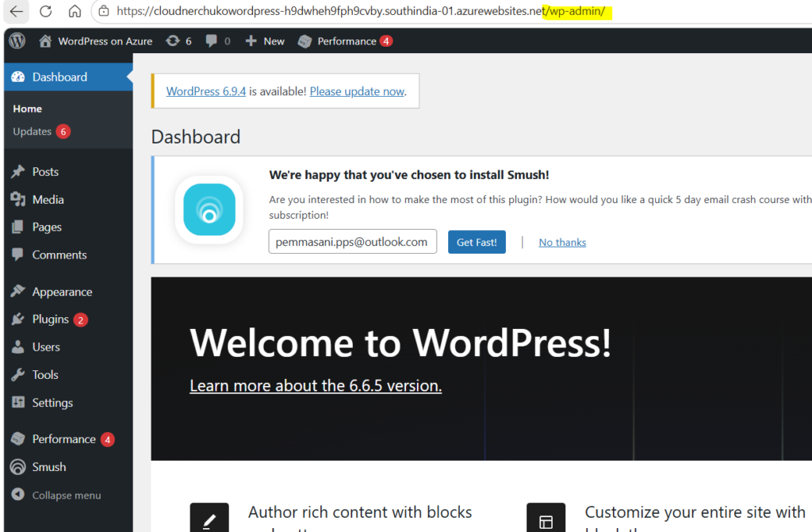Open the Comments sidebar label

click(x=59, y=255)
